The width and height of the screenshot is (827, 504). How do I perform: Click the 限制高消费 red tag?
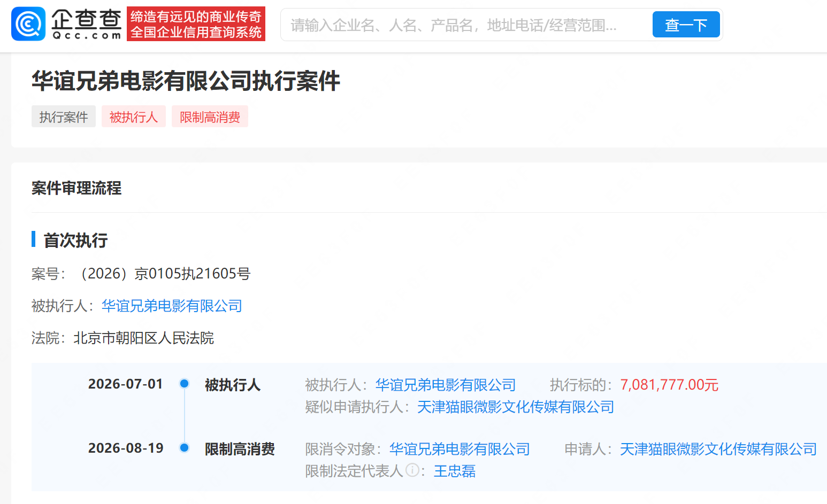click(x=210, y=117)
